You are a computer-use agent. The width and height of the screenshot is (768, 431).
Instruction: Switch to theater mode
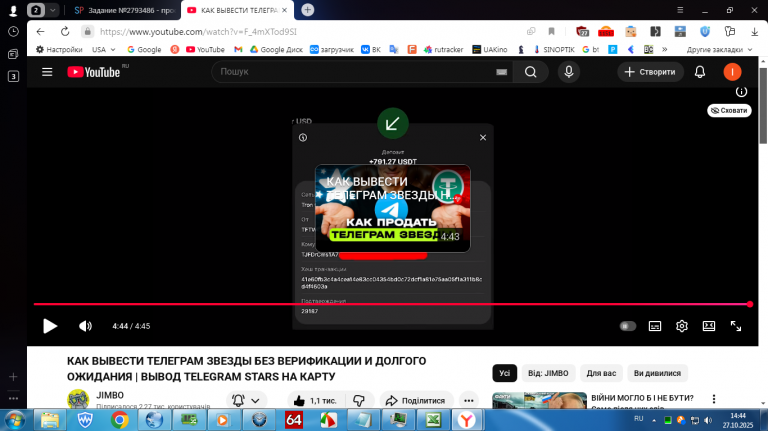709,326
